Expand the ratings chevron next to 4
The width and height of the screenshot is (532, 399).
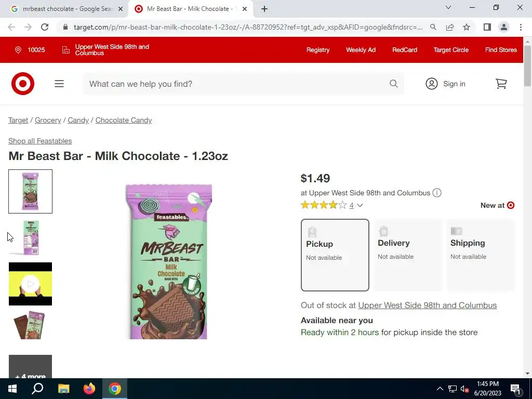tap(360, 205)
